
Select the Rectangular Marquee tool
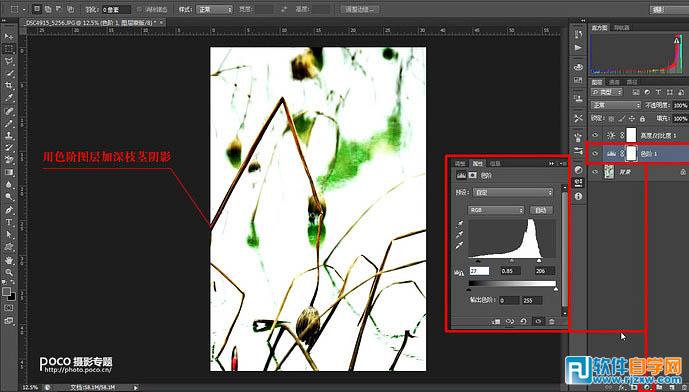click(x=9, y=49)
